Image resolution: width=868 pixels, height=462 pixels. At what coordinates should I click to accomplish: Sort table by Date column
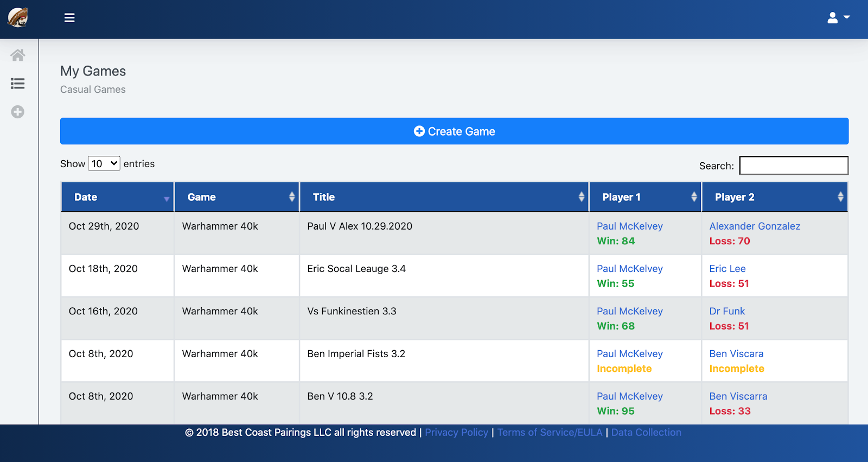coord(117,197)
